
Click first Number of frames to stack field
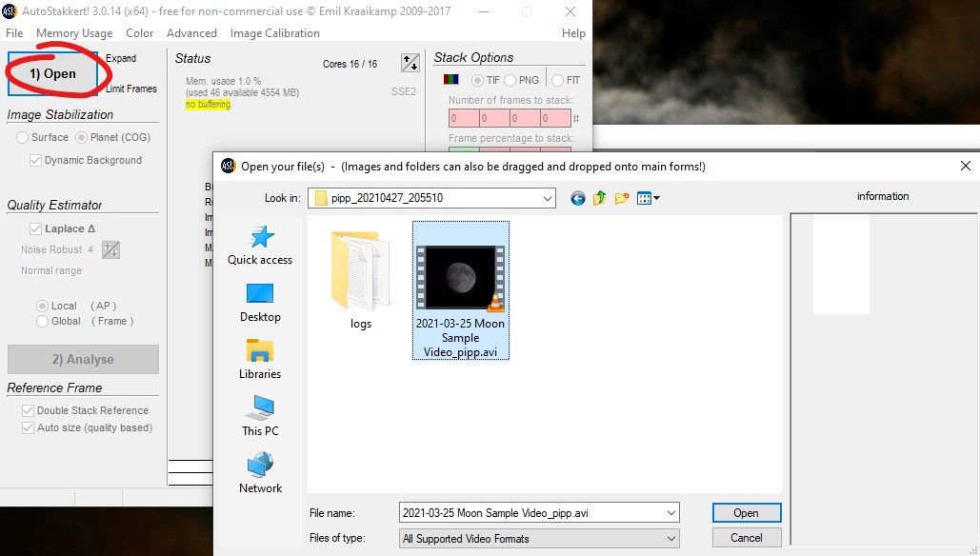pos(464,118)
